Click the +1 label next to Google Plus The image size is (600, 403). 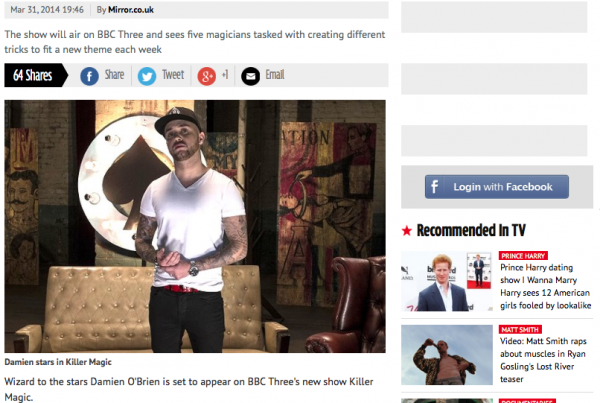pos(225,75)
